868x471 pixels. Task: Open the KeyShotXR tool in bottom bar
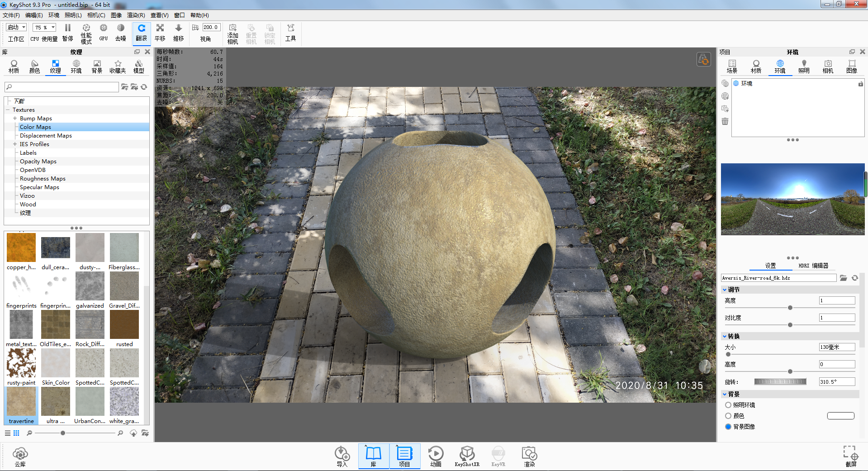click(x=467, y=456)
